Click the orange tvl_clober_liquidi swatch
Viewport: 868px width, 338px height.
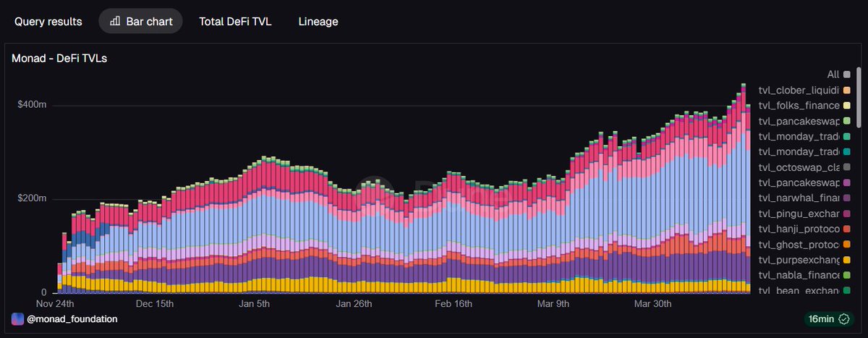pyautogui.click(x=847, y=90)
